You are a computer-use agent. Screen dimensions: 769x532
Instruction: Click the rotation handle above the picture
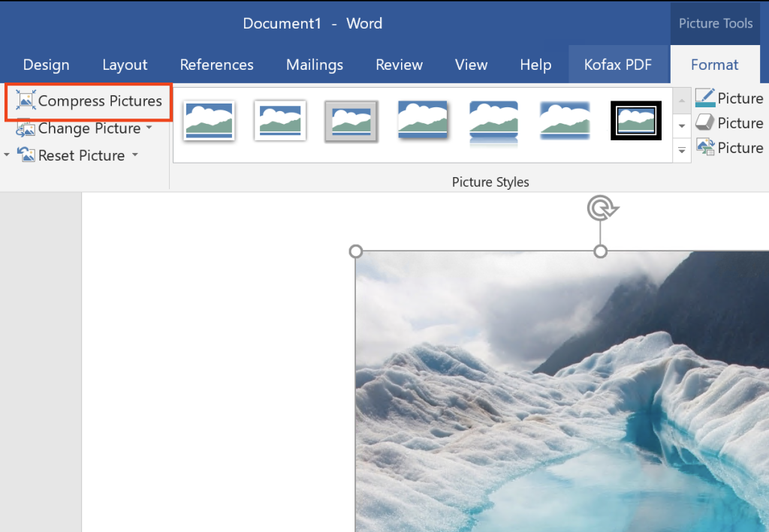(x=601, y=209)
